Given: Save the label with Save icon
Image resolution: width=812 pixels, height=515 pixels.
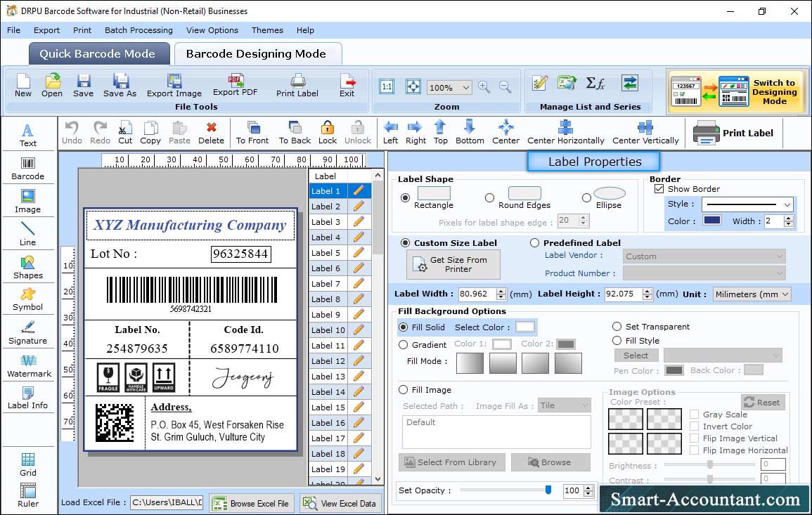Looking at the screenshot, I should point(83,86).
